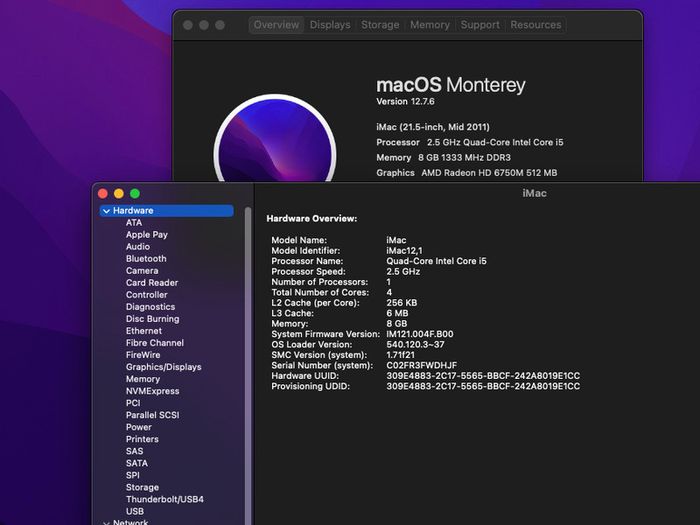The height and width of the screenshot is (525, 700).
Task: Select USB in the sidebar
Action: pos(135,512)
